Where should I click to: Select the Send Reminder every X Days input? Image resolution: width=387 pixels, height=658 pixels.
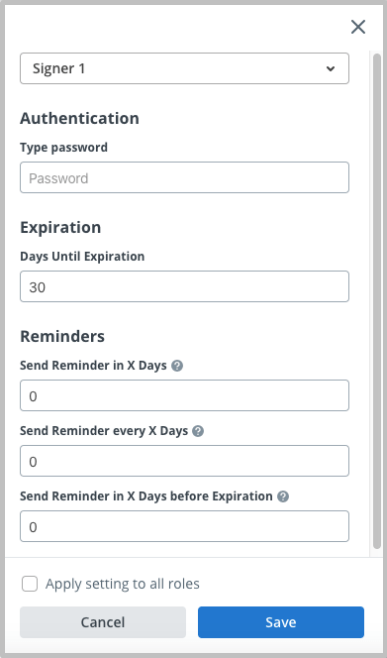coord(184,461)
